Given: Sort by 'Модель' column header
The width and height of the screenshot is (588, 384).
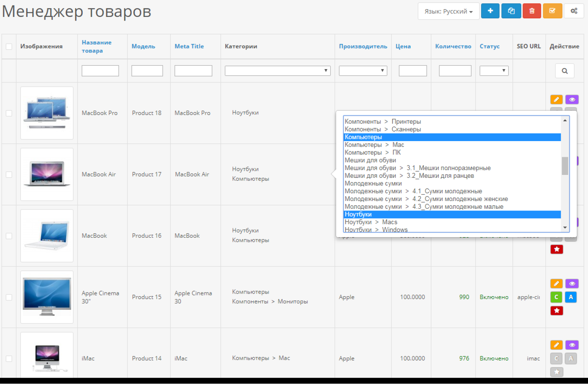Looking at the screenshot, I should (x=143, y=47).
